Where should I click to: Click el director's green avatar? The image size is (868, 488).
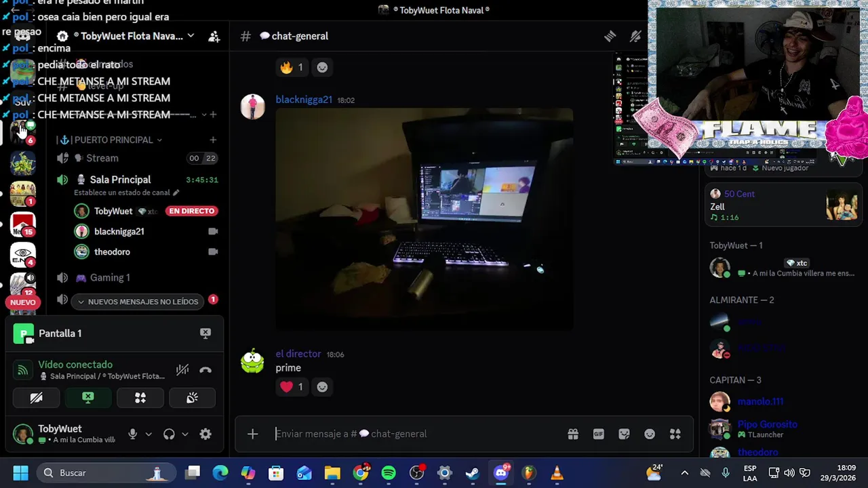click(x=252, y=361)
